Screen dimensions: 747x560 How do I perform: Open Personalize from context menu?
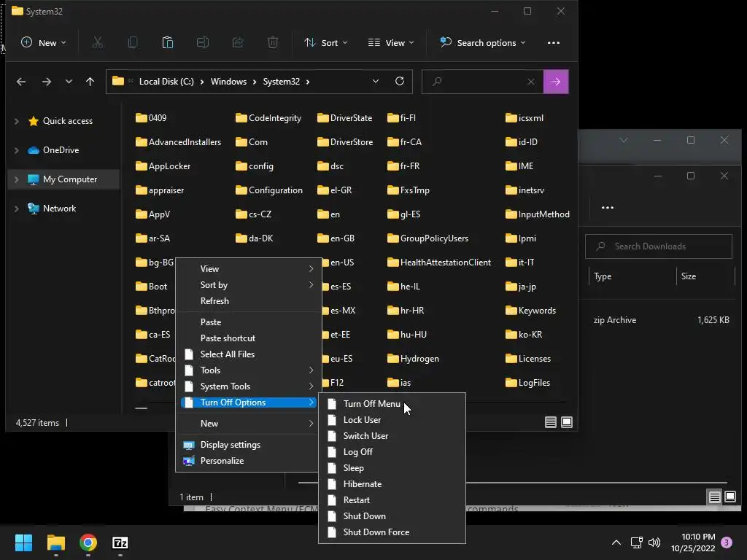(248, 461)
